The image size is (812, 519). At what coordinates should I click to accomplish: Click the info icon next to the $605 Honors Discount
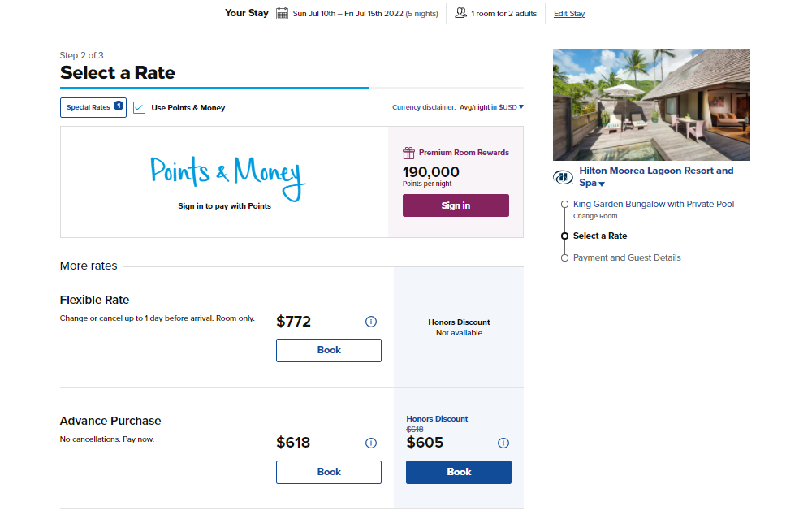pyautogui.click(x=503, y=443)
